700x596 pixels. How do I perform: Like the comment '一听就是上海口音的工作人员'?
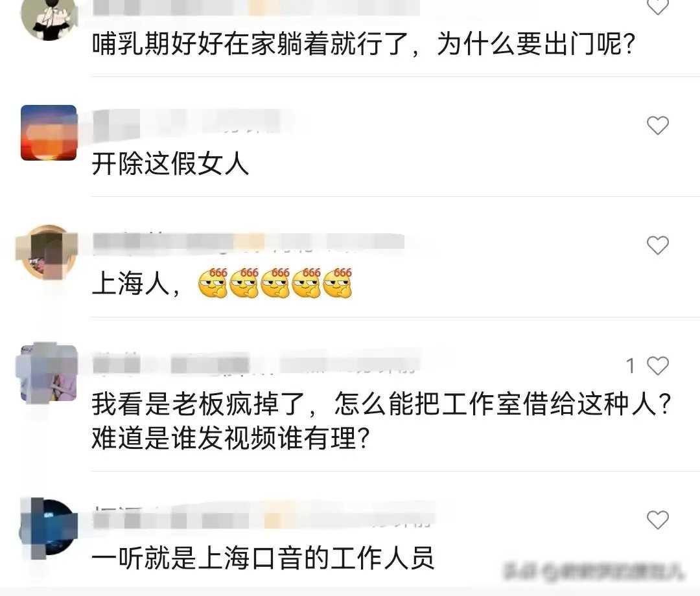pyautogui.click(x=658, y=520)
